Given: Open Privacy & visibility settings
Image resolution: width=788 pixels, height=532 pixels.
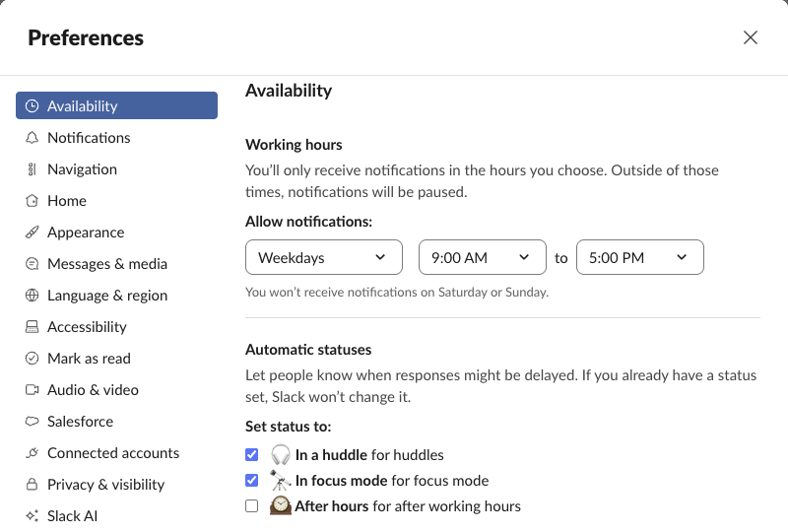Looking at the screenshot, I should click(x=116, y=485).
